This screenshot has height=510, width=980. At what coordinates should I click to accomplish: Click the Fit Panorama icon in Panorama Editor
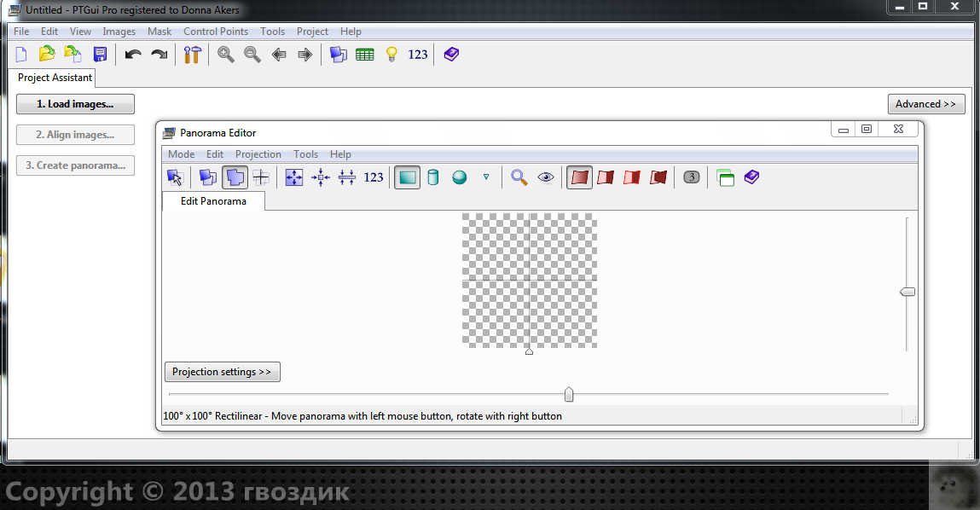coord(294,177)
